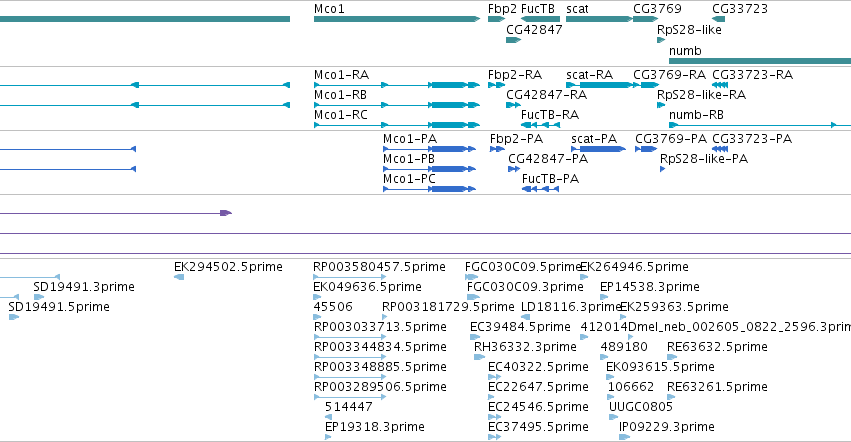The height and width of the screenshot is (442, 851).
Task: Select the FGC030C09.3prime EST glyph
Action: coord(473,297)
